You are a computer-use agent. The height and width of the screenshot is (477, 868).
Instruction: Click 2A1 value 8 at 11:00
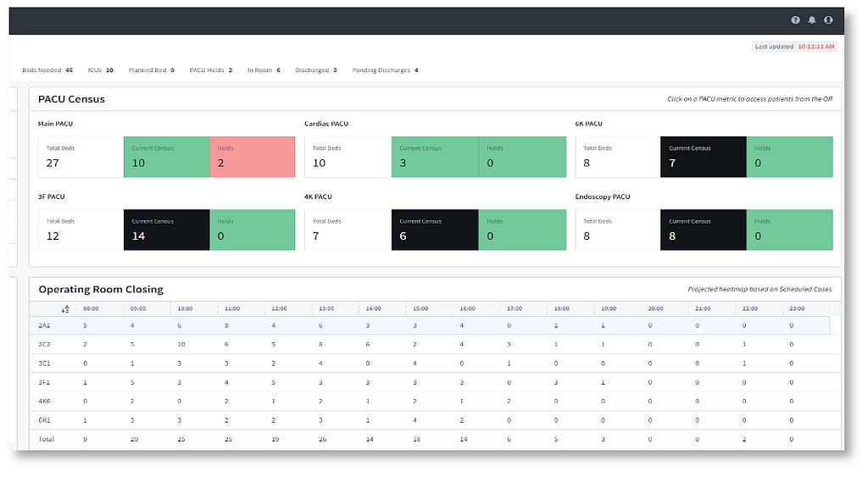tap(226, 325)
